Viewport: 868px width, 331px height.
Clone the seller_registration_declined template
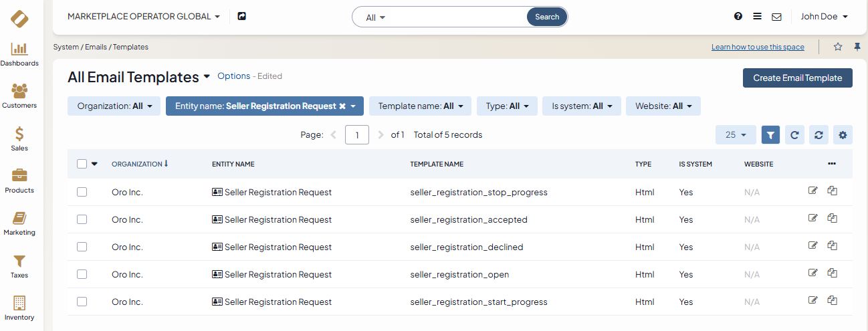(833, 245)
